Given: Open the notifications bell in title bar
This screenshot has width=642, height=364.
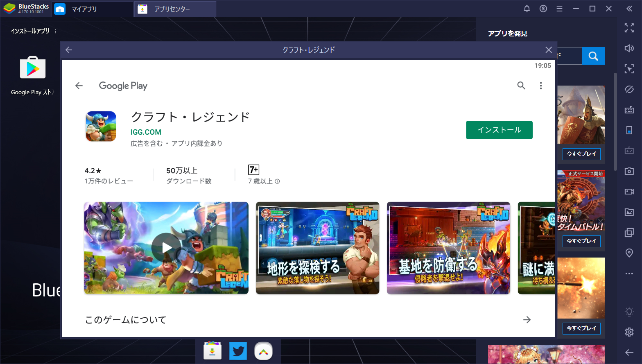Looking at the screenshot, I should (527, 9).
